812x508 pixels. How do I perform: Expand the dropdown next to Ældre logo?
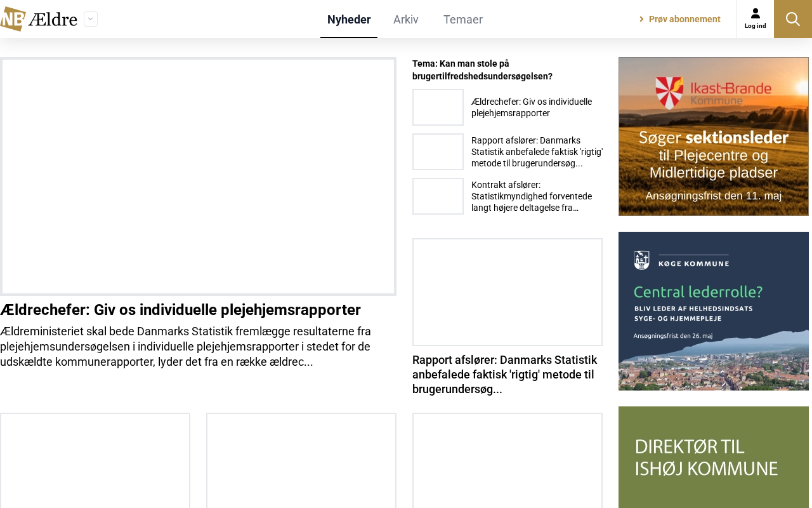coord(91,19)
